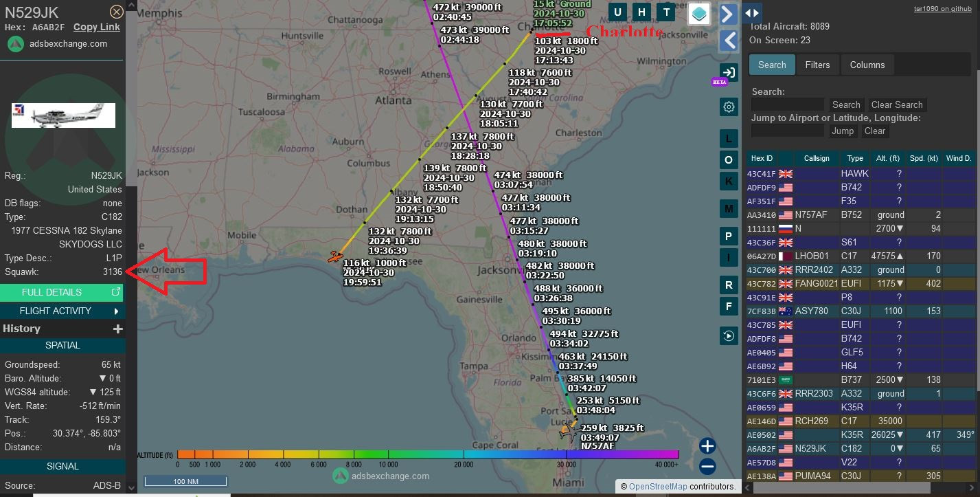
Task: Click the Jump to Airport input field
Action: click(787, 131)
